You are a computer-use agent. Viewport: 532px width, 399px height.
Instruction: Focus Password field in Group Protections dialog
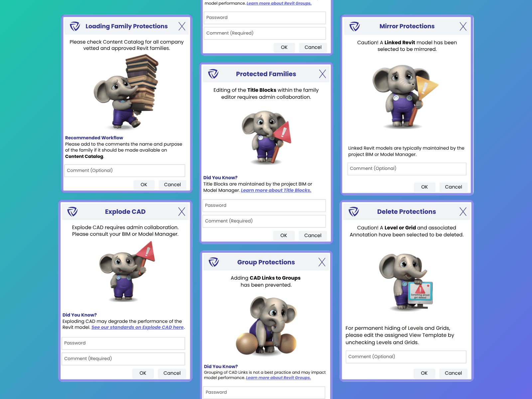tap(264, 392)
